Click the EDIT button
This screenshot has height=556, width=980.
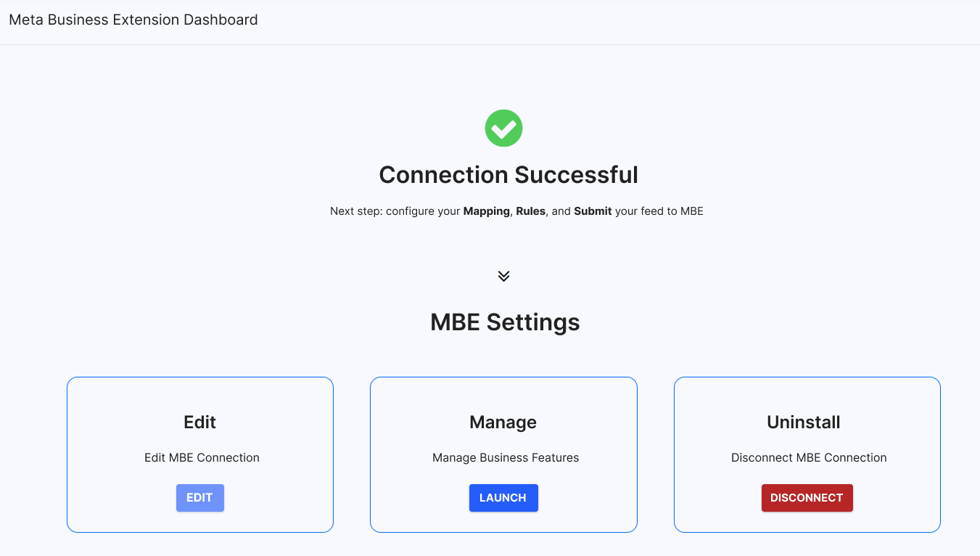click(200, 498)
